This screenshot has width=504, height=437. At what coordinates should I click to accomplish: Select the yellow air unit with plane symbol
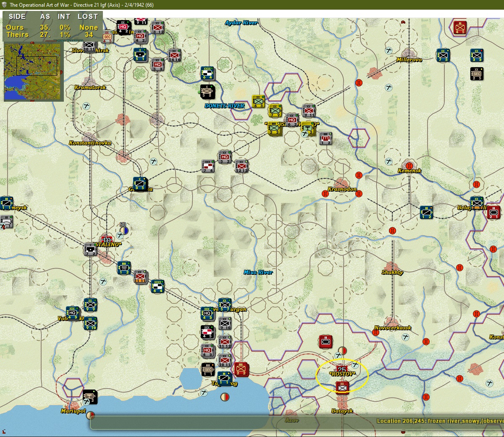coord(308,128)
